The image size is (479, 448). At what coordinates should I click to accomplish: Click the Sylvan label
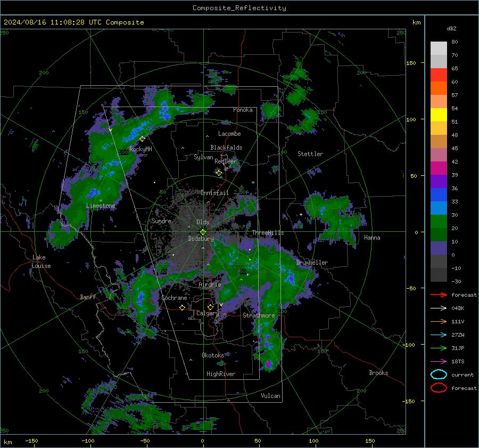[x=203, y=157]
